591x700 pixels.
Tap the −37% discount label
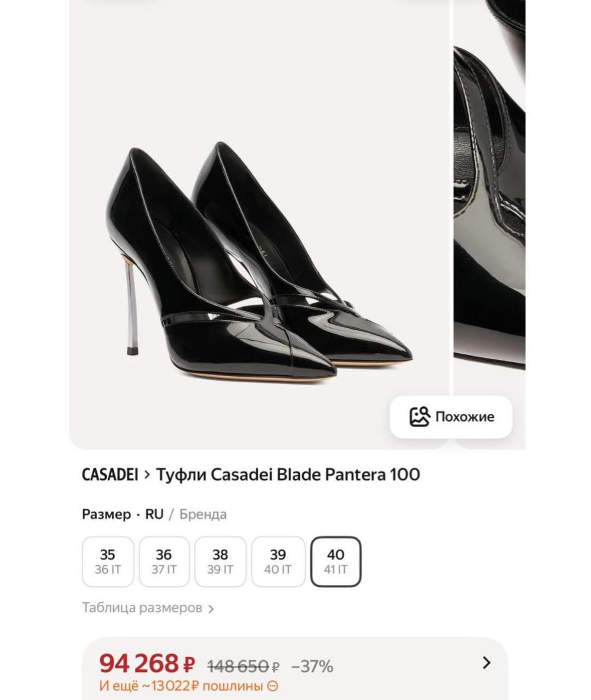[x=312, y=667]
